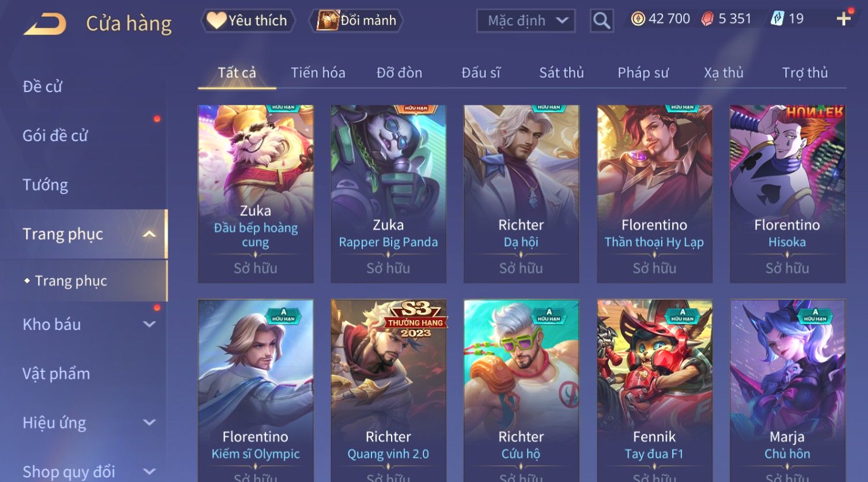Open the search magnifier icon
Viewport: 868px width, 482px height.
pos(601,21)
